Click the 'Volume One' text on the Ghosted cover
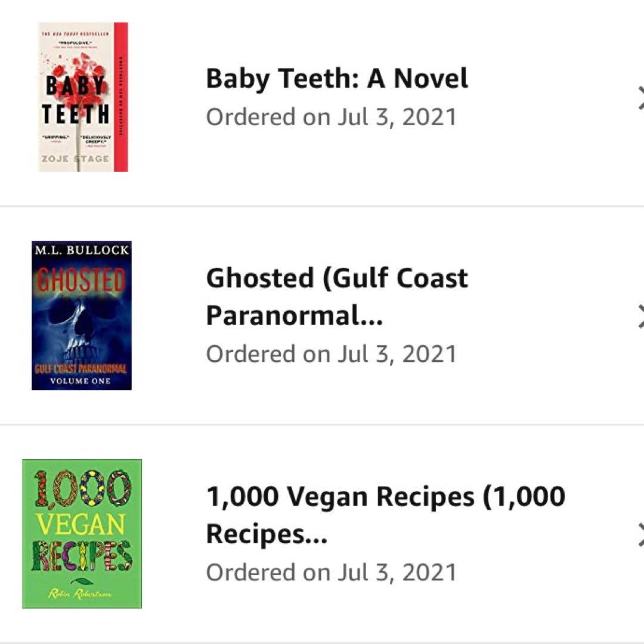The width and height of the screenshot is (644, 644). tap(80, 381)
